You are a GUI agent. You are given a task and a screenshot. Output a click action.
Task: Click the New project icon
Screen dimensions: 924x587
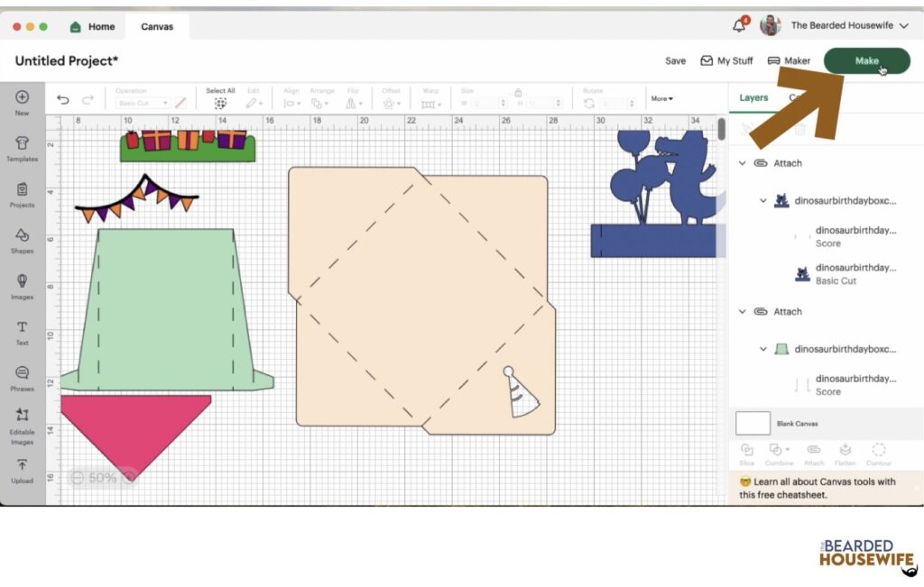click(22, 97)
